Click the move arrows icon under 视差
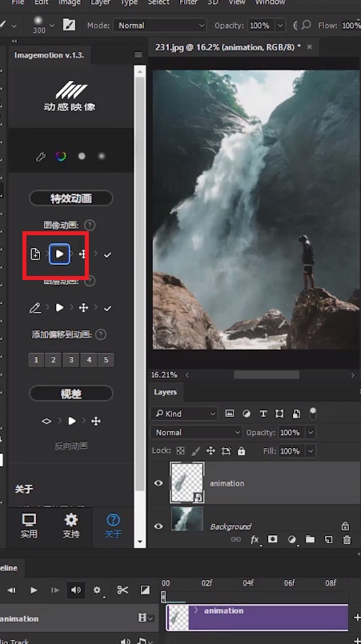 click(96, 421)
